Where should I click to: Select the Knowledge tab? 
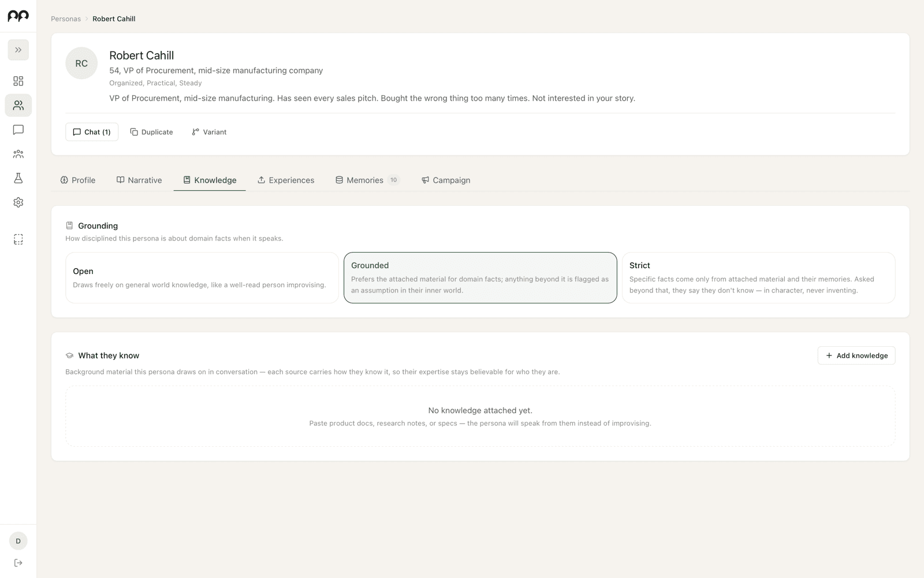(x=210, y=180)
